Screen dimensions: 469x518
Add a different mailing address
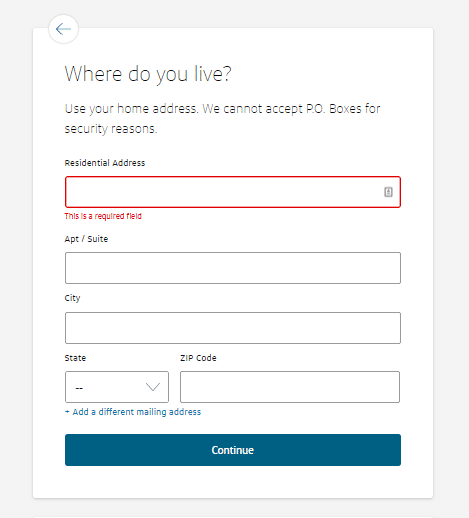[137, 412]
